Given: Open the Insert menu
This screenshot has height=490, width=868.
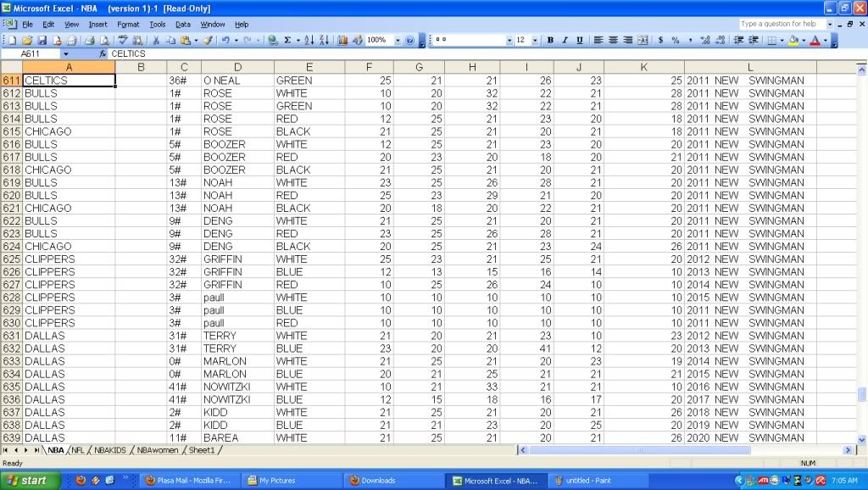Looking at the screenshot, I should 98,25.
